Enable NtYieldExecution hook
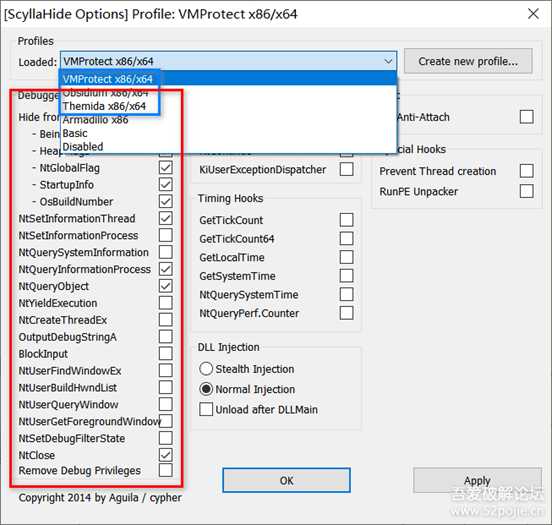552x525 pixels. (x=165, y=303)
